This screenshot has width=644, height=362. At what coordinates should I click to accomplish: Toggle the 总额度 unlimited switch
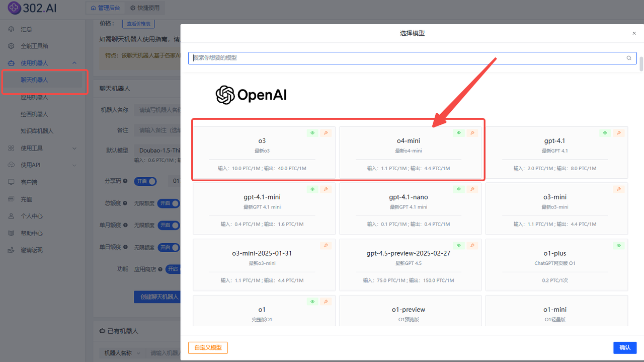(169, 203)
